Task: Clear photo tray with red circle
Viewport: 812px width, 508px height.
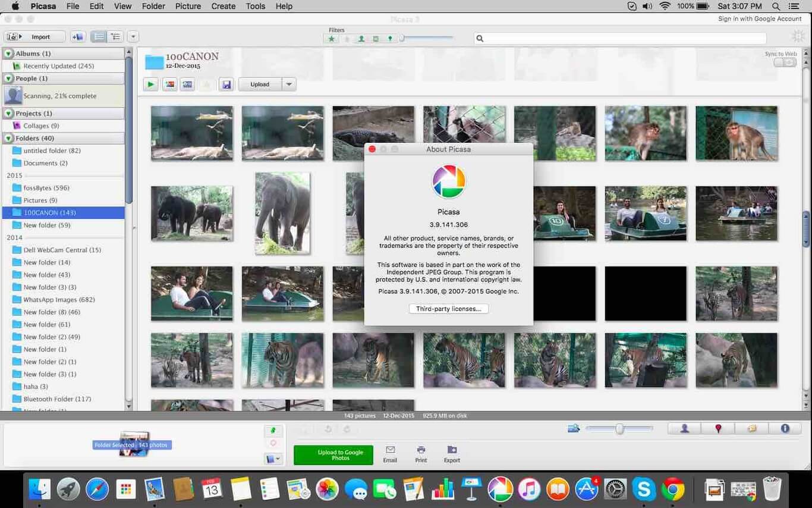Action: pos(273,443)
